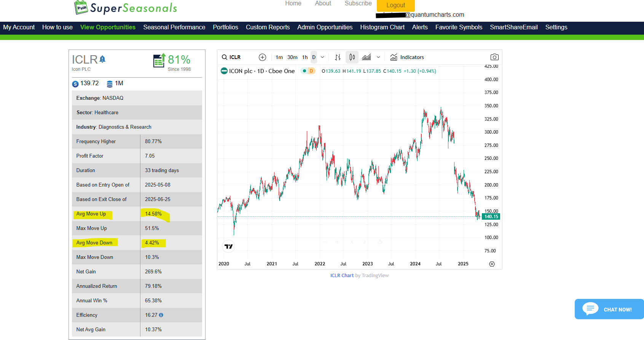
Task: Click the CHAT NOW! button
Action: tap(609, 309)
